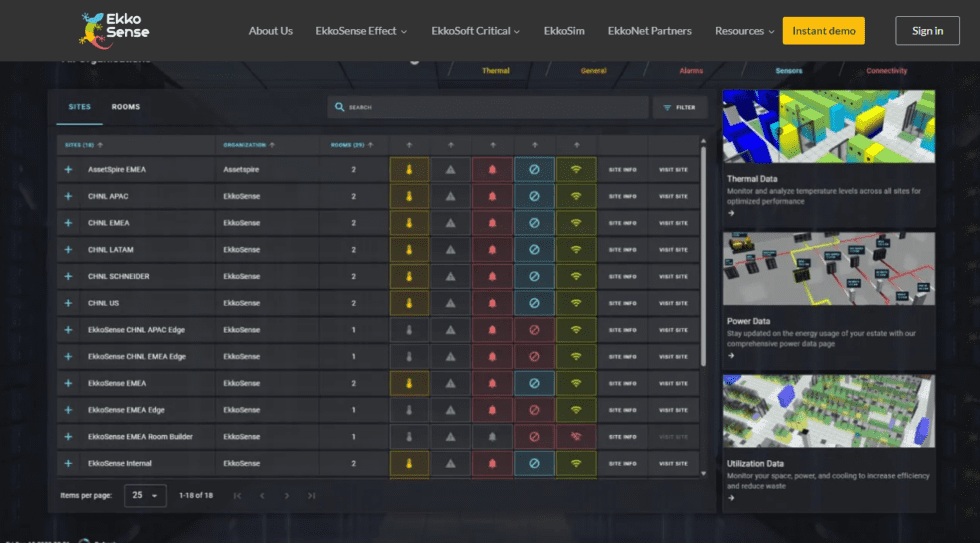Click disconnected wifi icon for EkkoSense EMEA Room Builder
Screen dimensions: 980x543
click(x=576, y=437)
